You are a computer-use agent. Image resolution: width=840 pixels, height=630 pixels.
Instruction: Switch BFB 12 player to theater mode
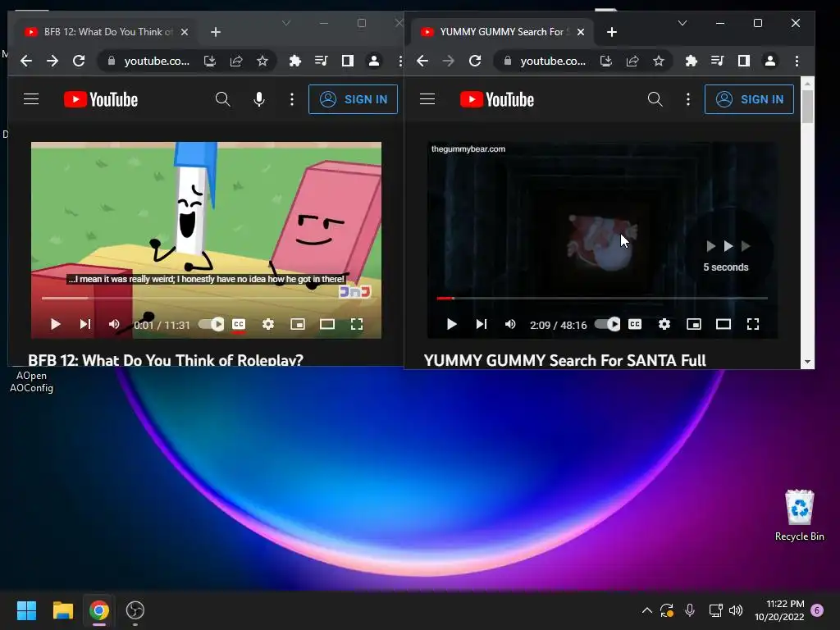coord(327,324)
